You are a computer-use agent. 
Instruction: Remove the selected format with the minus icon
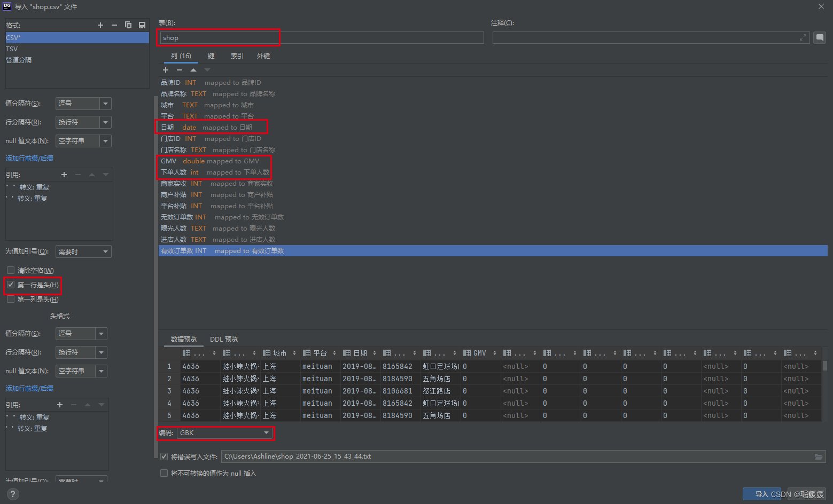(114, 25)
